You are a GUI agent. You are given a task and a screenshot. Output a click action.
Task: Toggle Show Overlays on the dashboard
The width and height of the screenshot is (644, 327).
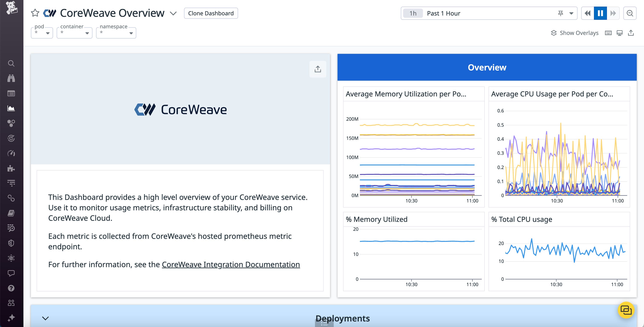tap(575, 33)
